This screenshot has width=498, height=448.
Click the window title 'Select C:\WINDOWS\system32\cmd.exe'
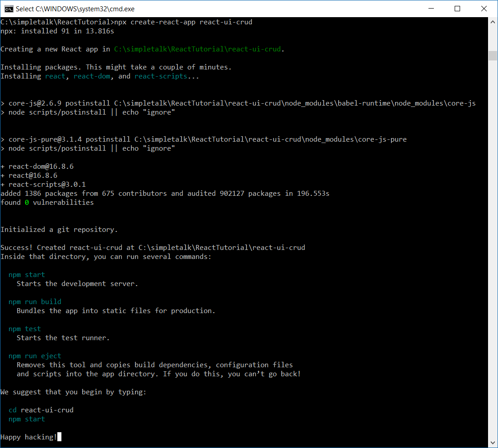(x=75, y=9)
